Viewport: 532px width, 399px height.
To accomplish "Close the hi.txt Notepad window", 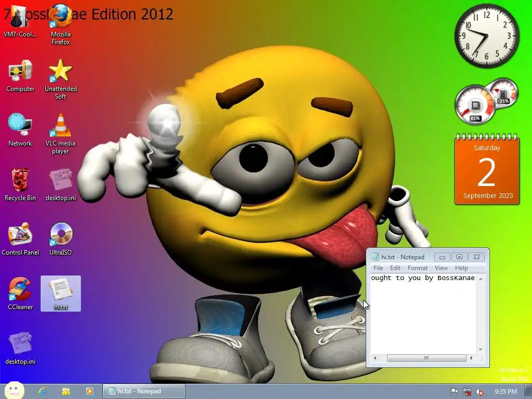I will [477, 257].
